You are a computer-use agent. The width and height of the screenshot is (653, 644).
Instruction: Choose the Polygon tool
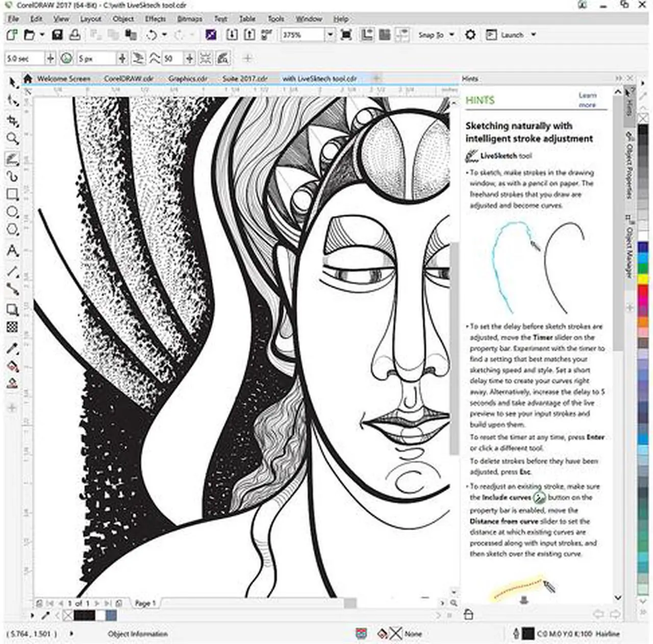[x=12, y=230]
